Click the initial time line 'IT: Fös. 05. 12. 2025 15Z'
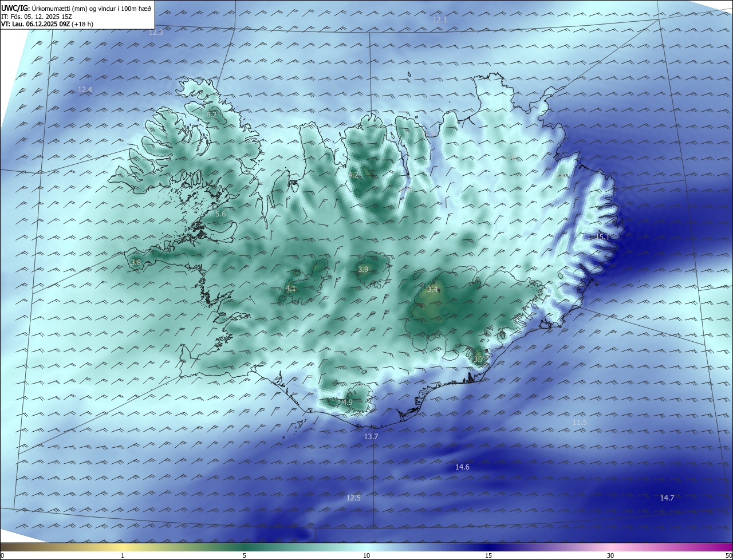The height and width of the screenshot is (560, 733). 37,17
